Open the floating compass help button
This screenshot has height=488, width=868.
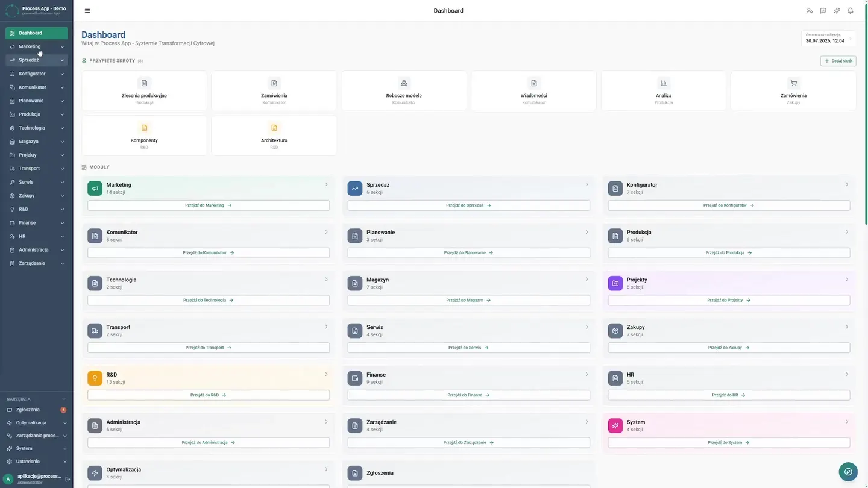pos(848,472)
